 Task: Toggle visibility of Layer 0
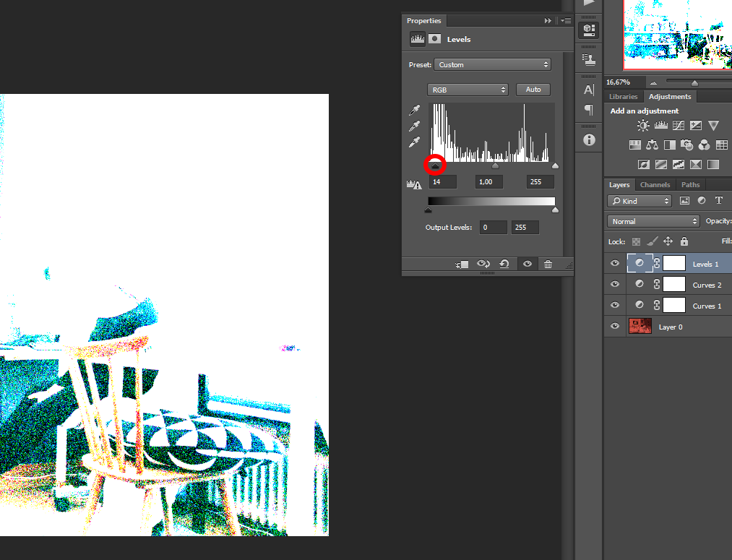click(614, 326)
